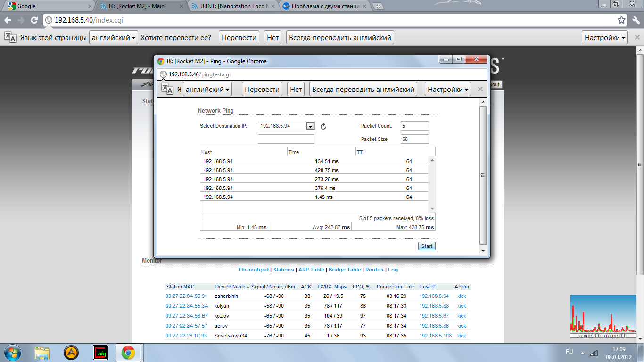This screenshot has width=644, height=362.
Task: Click the refresh icon beside destination IP
Action: pyautogui.click(x=323, y=126)
